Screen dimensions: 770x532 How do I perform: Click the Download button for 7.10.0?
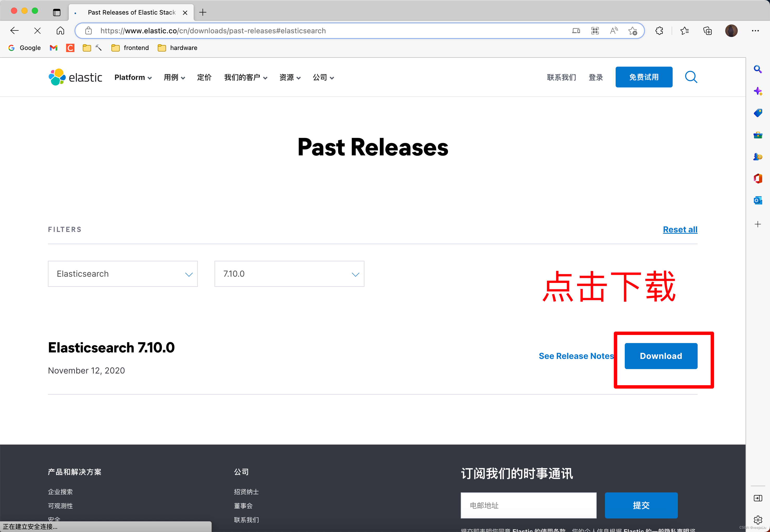(x=661, y=356)
